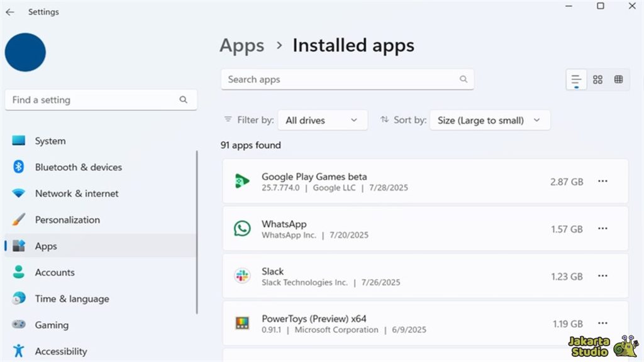Click the 91 apps found text
644x362 pixels.
tap(250, 145)
